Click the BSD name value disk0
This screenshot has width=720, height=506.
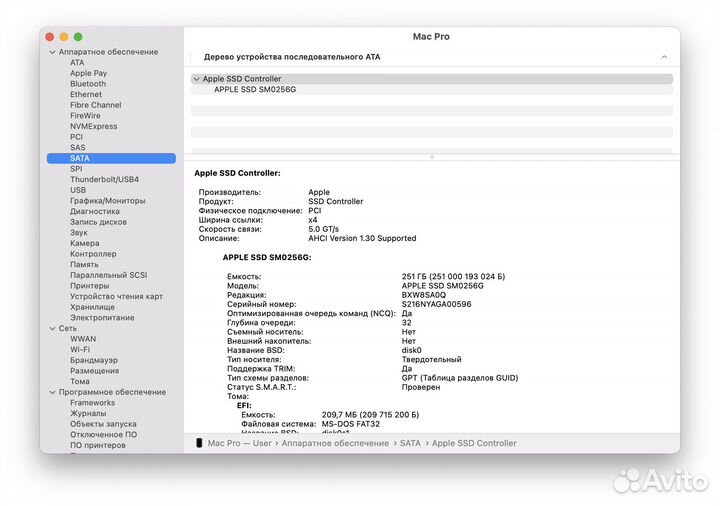click(x=411, y=350)
